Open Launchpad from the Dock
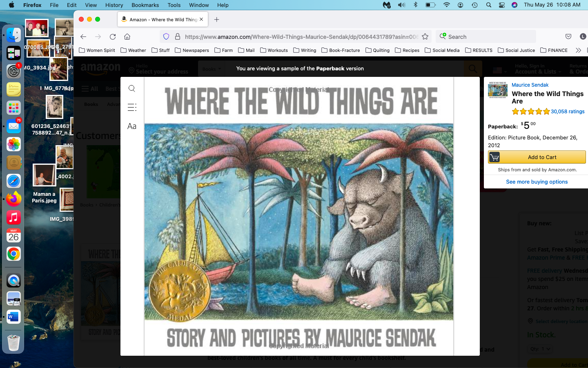588x368 pixels. click(13, 108)
